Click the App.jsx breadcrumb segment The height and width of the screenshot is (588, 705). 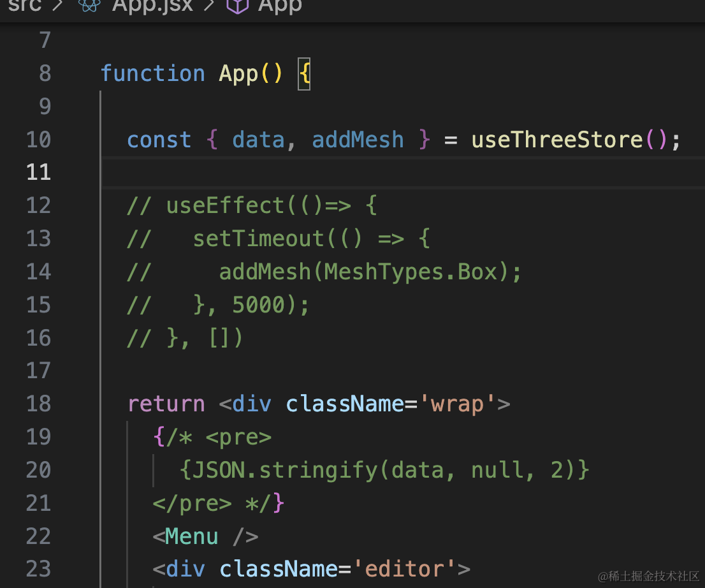point(152,6)
